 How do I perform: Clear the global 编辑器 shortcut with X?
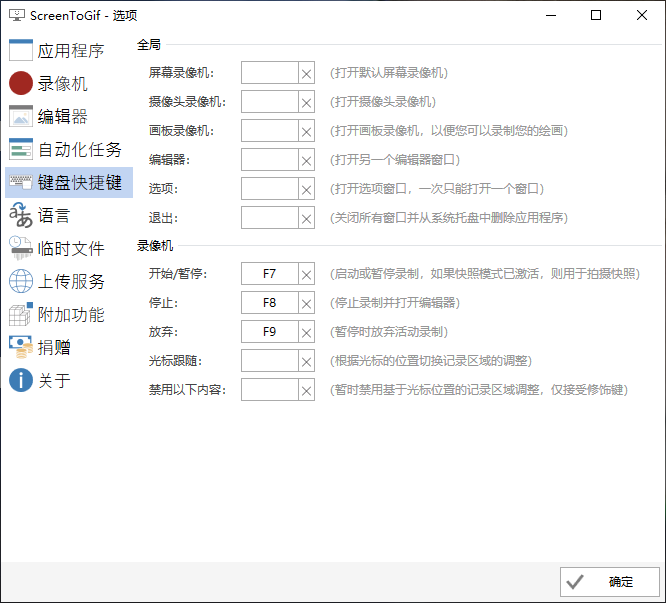pos(306,160)
